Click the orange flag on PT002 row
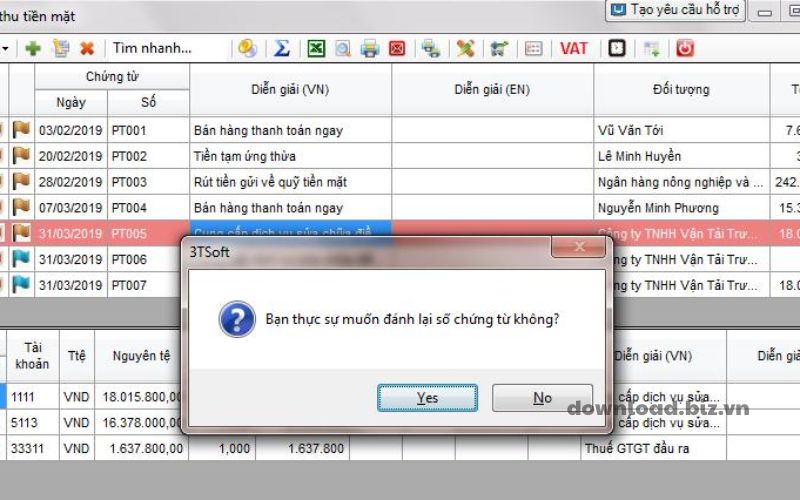Image resolution: width=800 pixels, height=500 pixels. (21, 155)
